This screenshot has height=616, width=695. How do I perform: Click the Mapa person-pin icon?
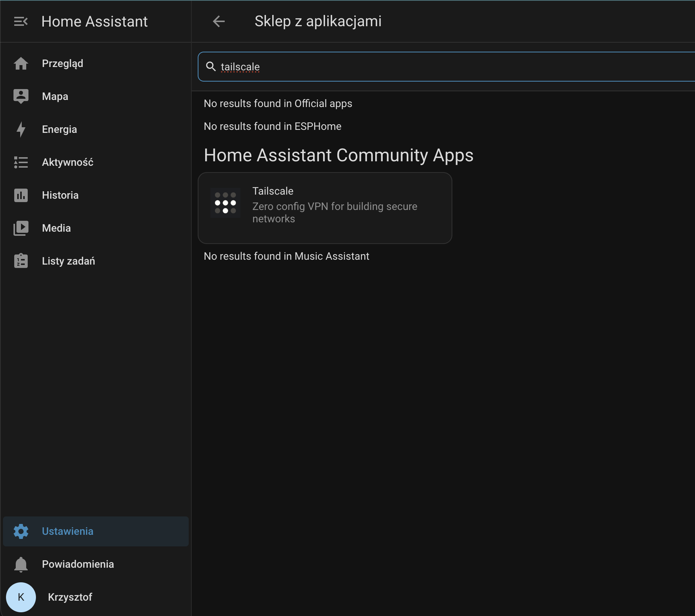coord(21,97)
